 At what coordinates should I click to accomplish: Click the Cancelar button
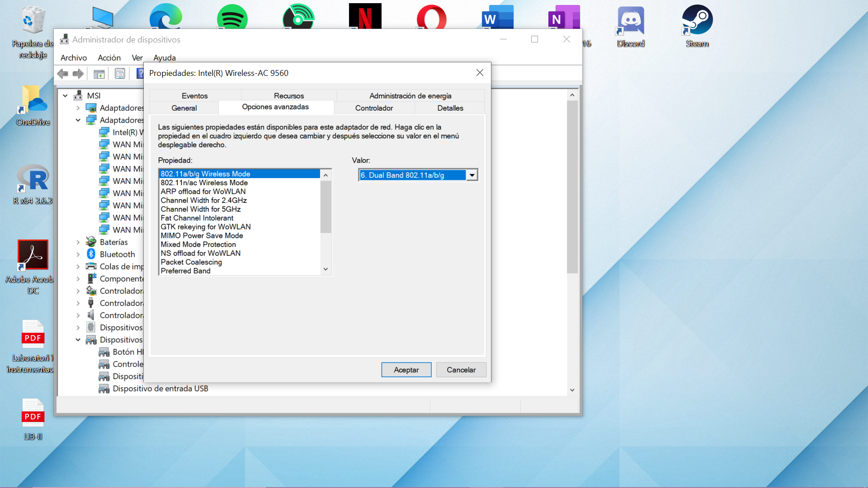click(461, 370)
